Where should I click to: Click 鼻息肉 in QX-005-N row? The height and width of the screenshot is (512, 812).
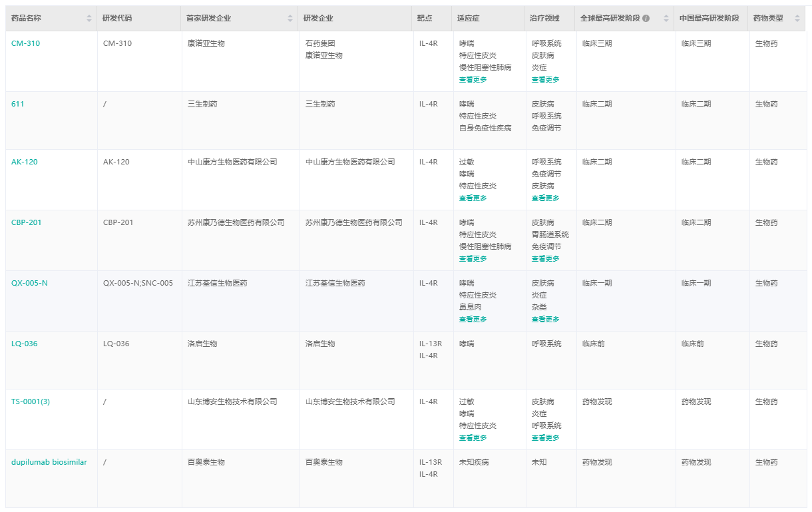tap(471, 307)
